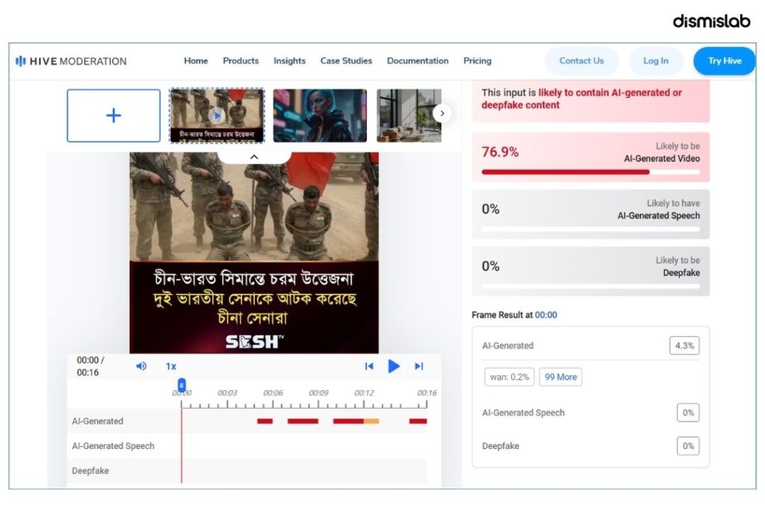Viewport: 765px width, 532px height.
Task: Open the Products menu
Action: [241, 61]
